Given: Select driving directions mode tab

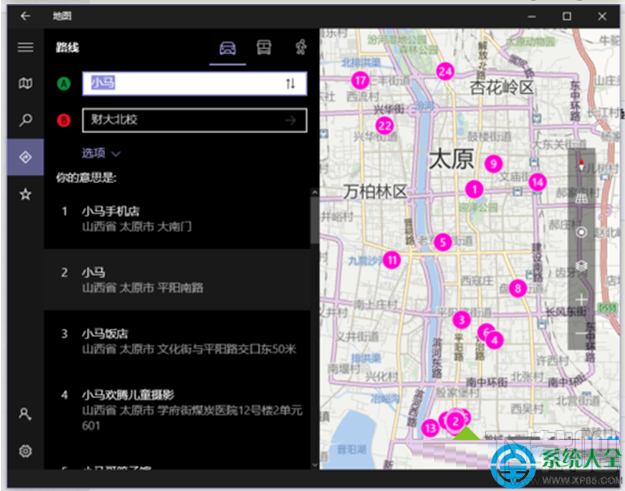Looking at the screenshot, I should (228, 48).
